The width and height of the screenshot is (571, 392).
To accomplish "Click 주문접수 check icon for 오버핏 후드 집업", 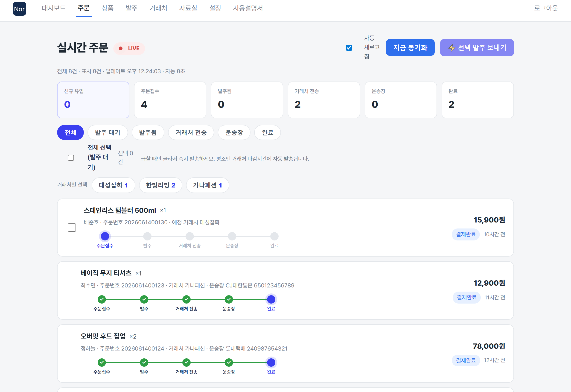I will 102,363.
